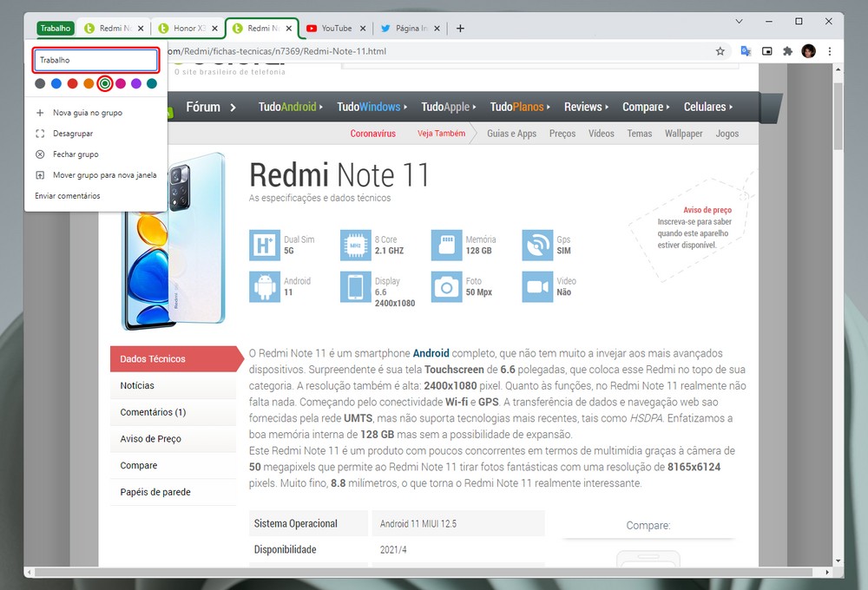Expand the TudoPlanos menu
This screenshot has height=590, width=868.
pos(520,107)
